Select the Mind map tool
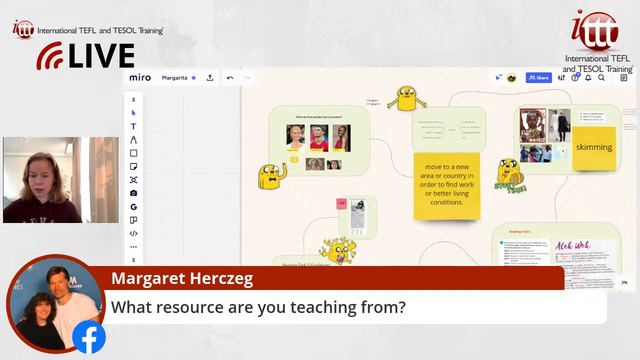The image size is (640, 360). point(133,180)
